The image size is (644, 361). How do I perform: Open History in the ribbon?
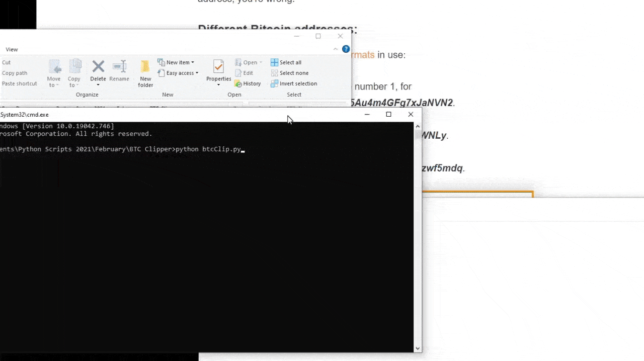pyautogui.click(x=248, y=84)
